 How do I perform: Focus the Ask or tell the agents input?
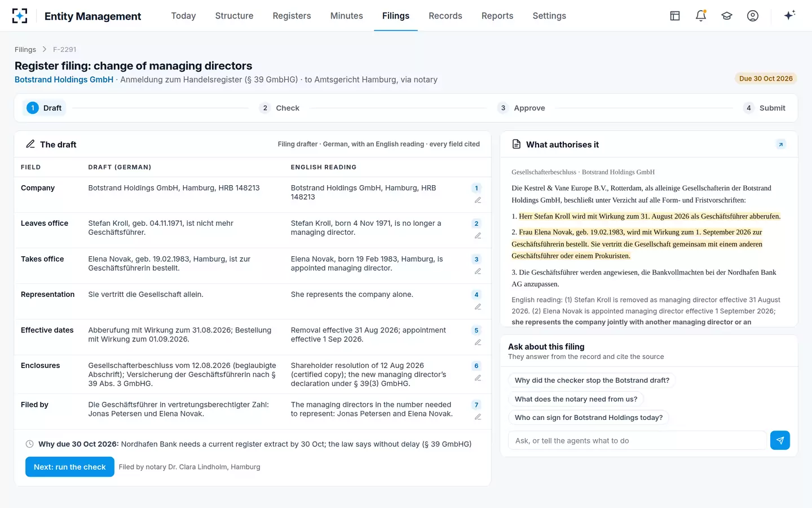638,440
